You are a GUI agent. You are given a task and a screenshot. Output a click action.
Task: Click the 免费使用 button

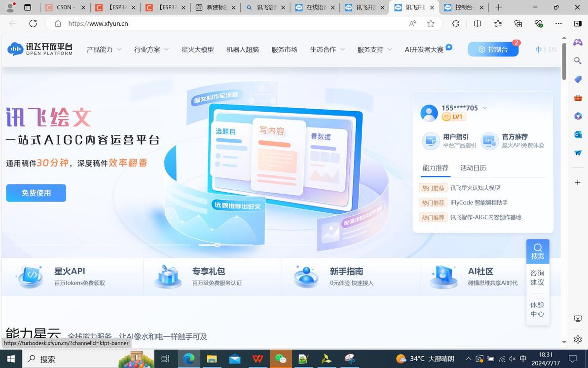coord(36,193)
